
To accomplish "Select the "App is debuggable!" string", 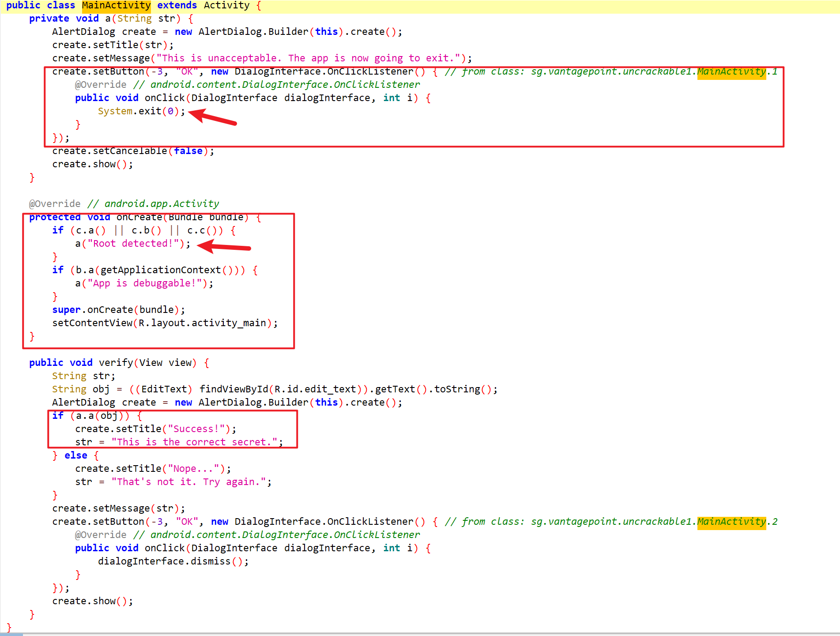I will (x=147, y=283).
